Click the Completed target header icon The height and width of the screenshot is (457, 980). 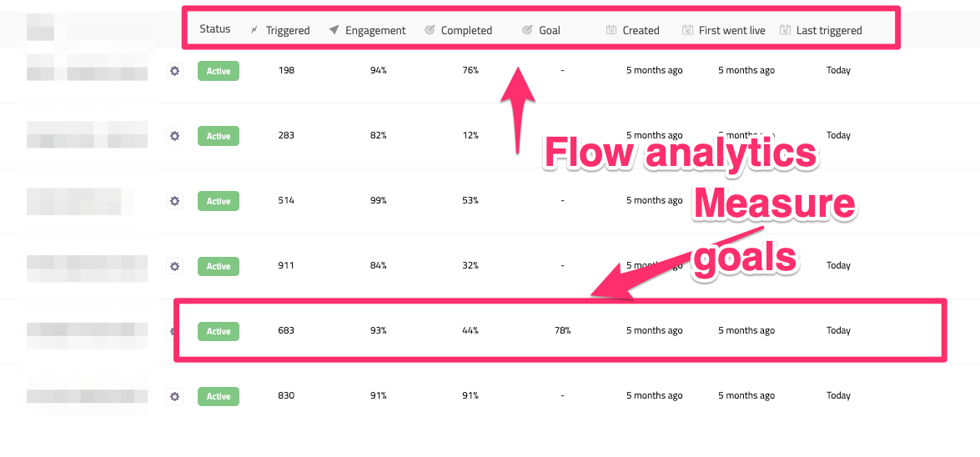[430, 30]
